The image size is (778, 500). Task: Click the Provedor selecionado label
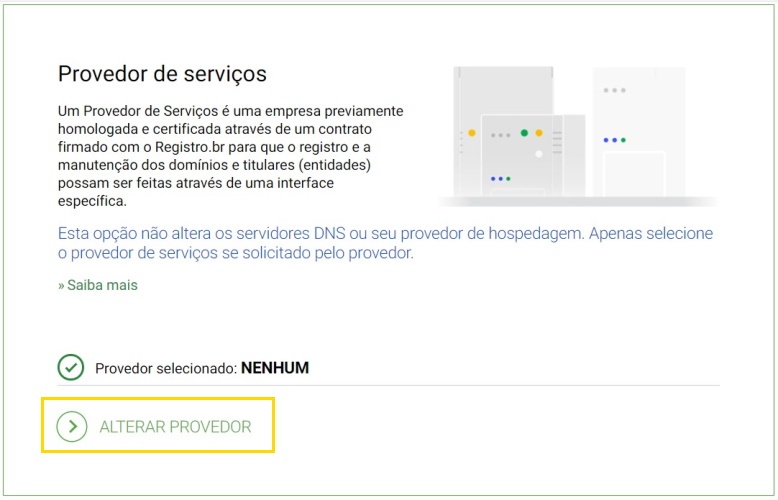pyautogui.click(x=166, y=368)
